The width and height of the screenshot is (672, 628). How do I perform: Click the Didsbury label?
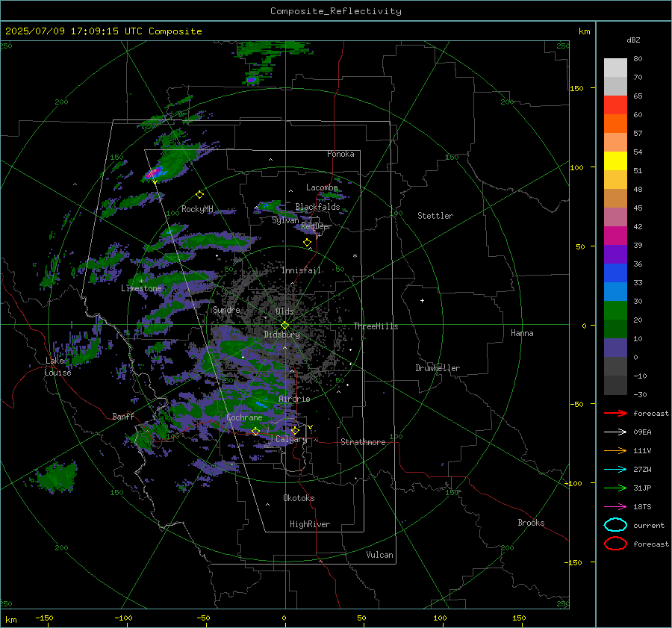281,335
